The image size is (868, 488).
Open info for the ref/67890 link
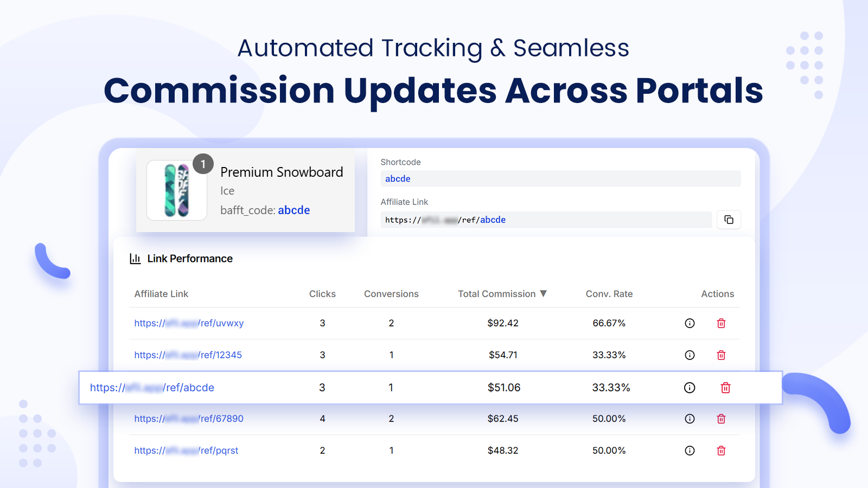690,419
